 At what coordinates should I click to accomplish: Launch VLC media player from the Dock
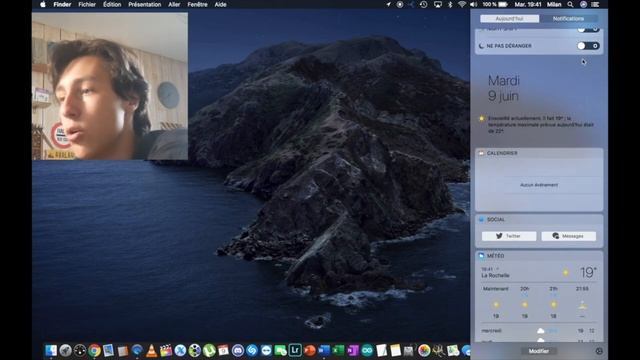(151, 350)
